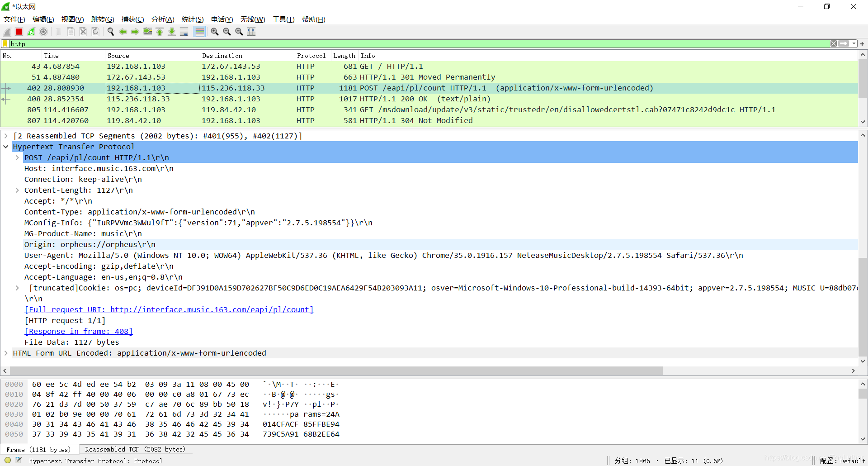This screenshot has height=466, width=868.
Task: Restart the current capture
Action: click(31, 32)
